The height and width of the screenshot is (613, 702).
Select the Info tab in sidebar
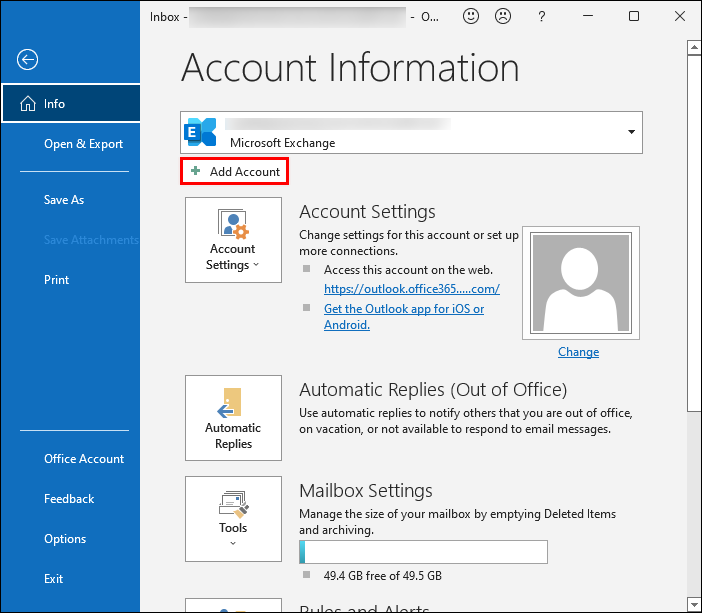pos(71,103)
